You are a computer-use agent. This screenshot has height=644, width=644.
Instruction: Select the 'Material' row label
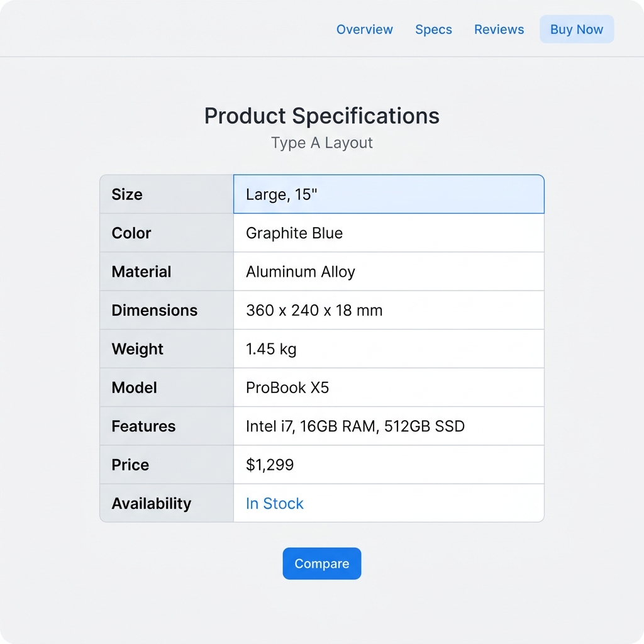[x=142, y=272]
